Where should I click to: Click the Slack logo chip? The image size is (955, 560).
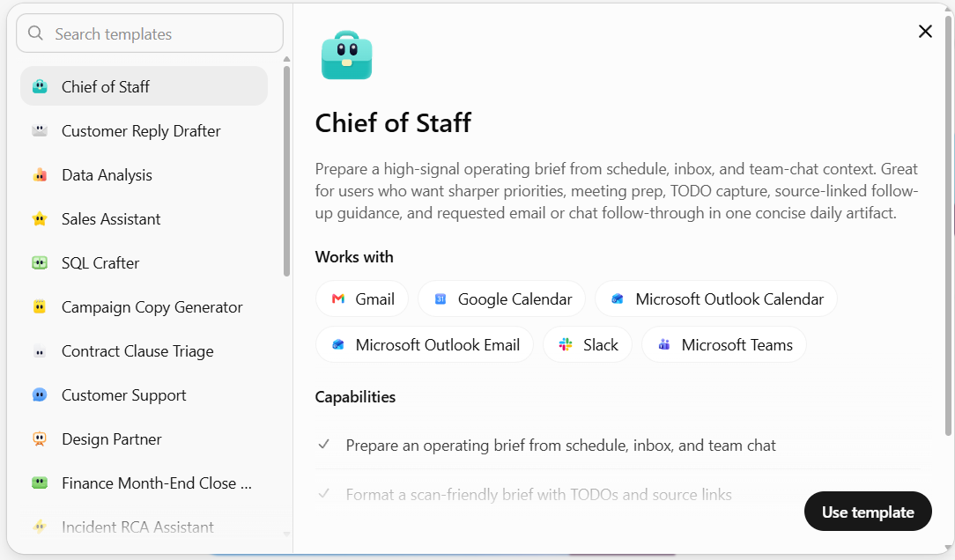(566, 344)
